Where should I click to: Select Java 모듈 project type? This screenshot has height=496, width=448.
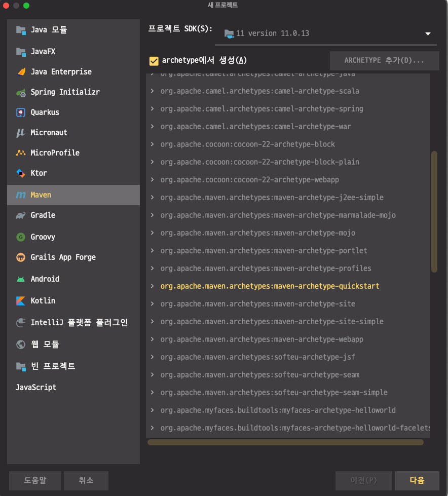(73, 30)
